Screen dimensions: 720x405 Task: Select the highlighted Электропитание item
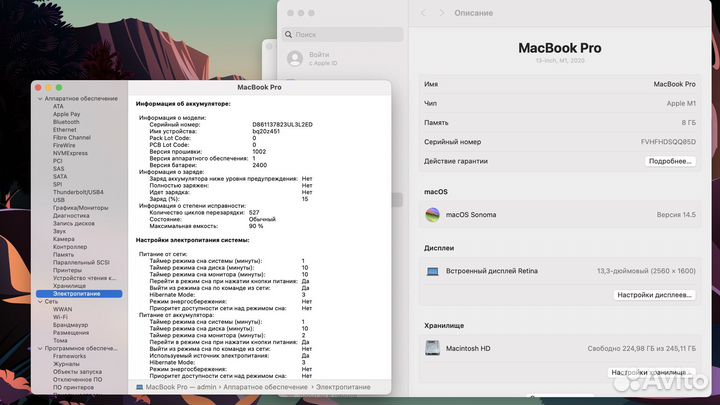tap(79, 293)
